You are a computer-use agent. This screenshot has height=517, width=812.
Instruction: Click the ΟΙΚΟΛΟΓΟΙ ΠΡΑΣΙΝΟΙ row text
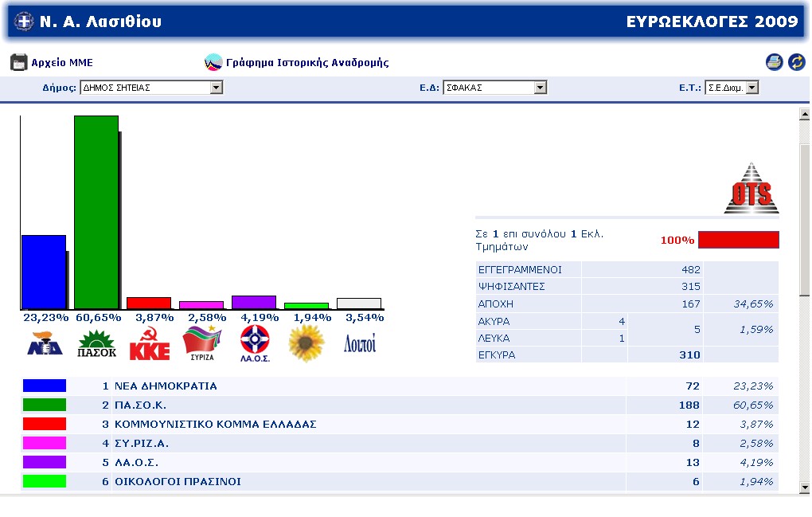point(178,482)
